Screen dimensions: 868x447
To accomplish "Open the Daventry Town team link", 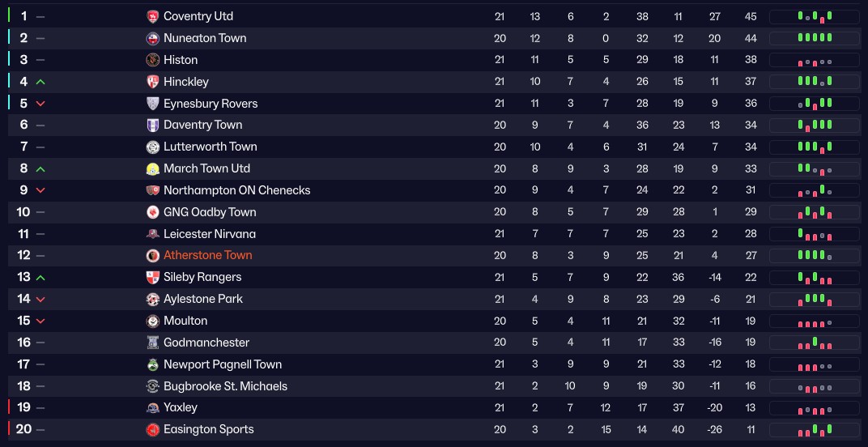I will (202, 125).
